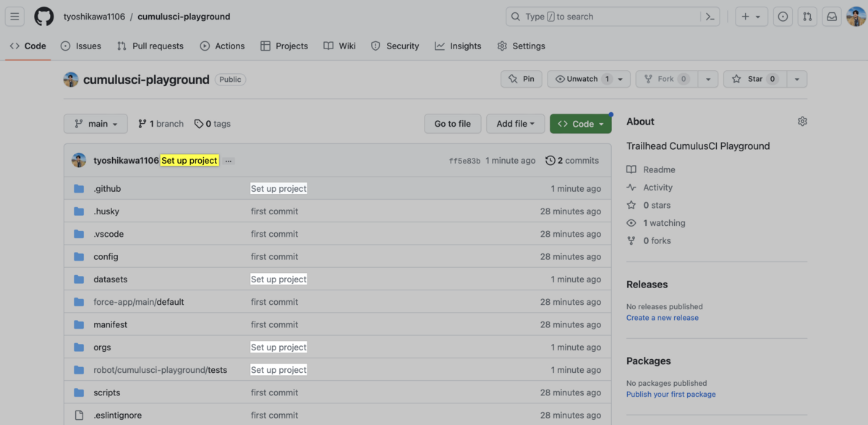This screenshot has width=868, height=425.
Task: Open the Projects tab
Action: coord(284,46)
